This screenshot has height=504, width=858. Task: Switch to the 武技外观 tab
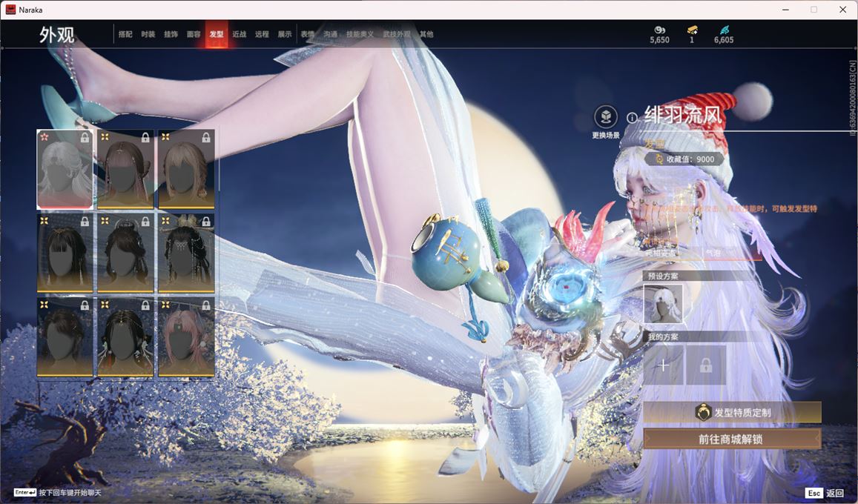[397, 34]
